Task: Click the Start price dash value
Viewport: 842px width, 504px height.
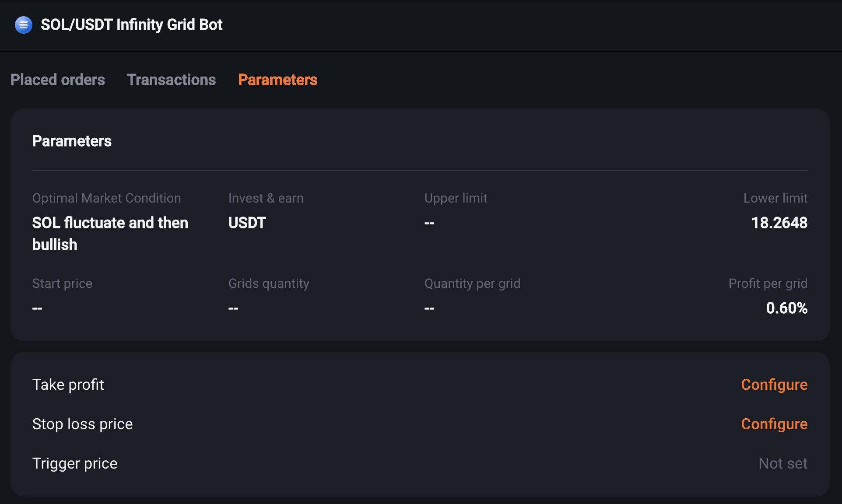Action: coord(37,308)
